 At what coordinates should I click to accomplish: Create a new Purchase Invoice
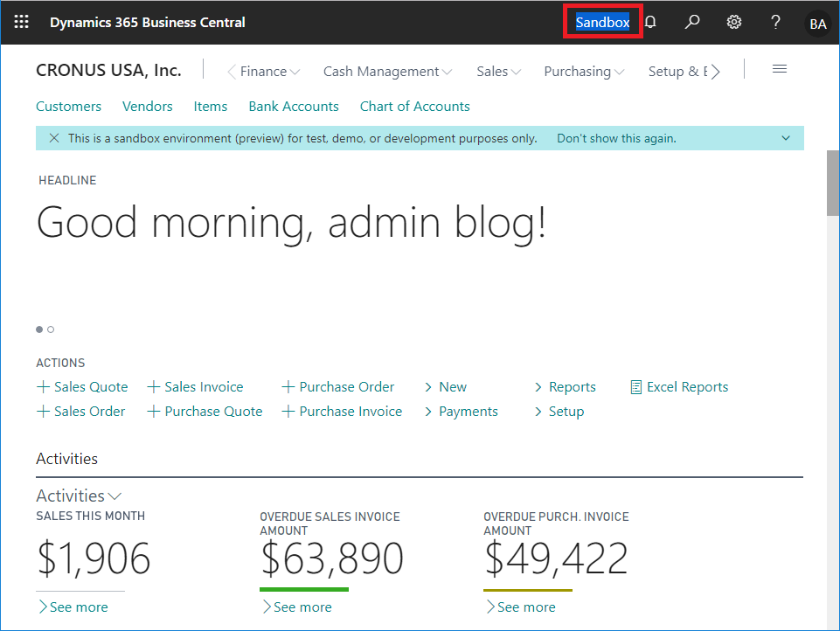point(342,412)
